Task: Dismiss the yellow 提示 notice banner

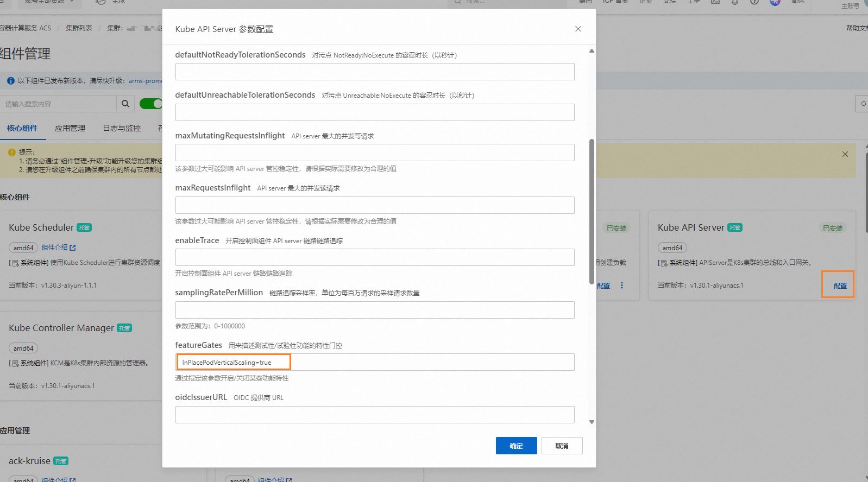Action: point(845,154)
